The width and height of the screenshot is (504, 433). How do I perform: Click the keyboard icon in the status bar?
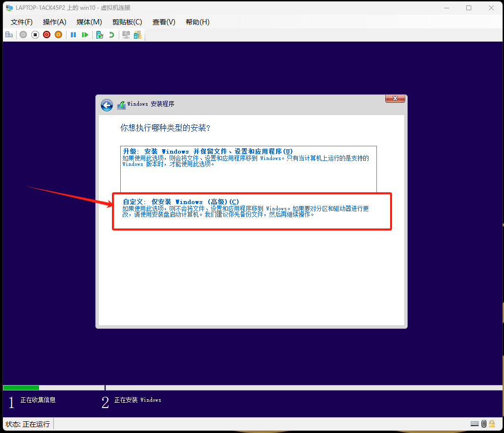(475, 424)
